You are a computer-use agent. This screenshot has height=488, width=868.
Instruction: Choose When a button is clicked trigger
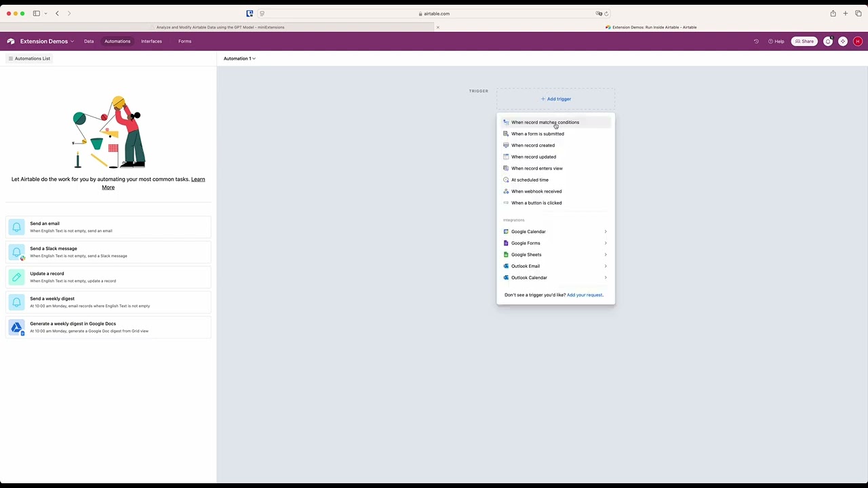point(555,203)
